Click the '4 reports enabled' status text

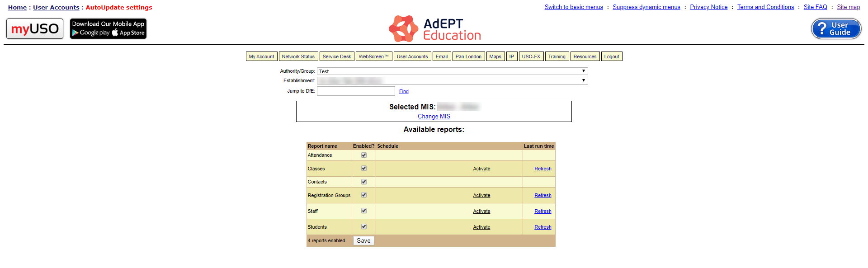point(326,240)
